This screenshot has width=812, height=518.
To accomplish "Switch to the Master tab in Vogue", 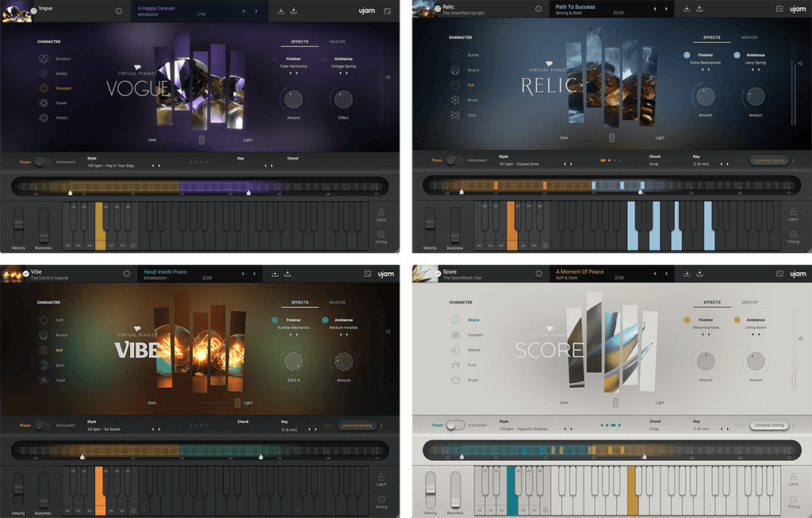I will click(x=337, y=41).
